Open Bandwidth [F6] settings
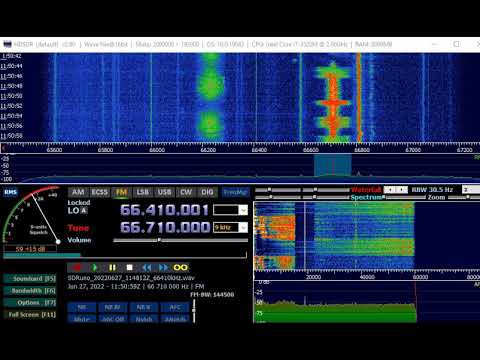 pos(30,291)
